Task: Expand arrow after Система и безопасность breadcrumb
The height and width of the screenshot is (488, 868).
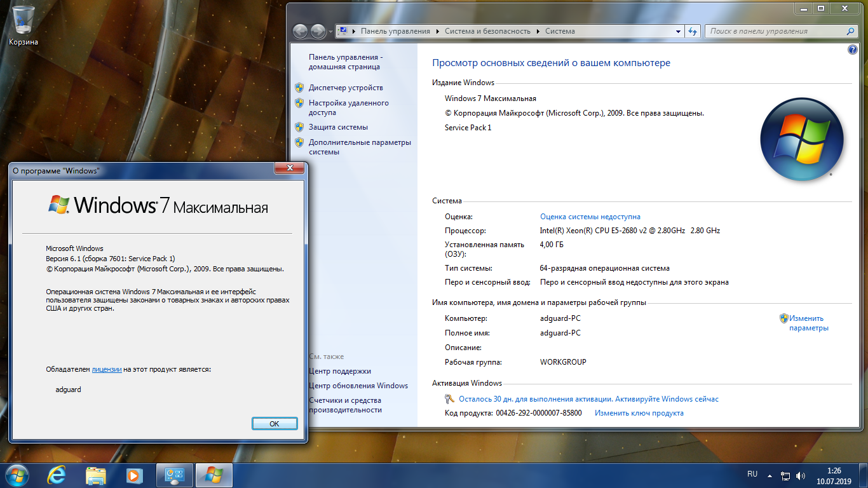Action: [538, 31]
